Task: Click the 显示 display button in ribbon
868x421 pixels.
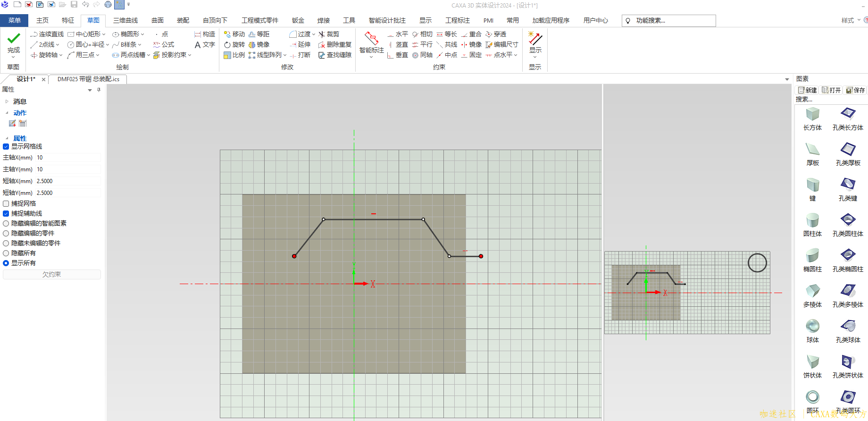Action: [x=535, y=43]
